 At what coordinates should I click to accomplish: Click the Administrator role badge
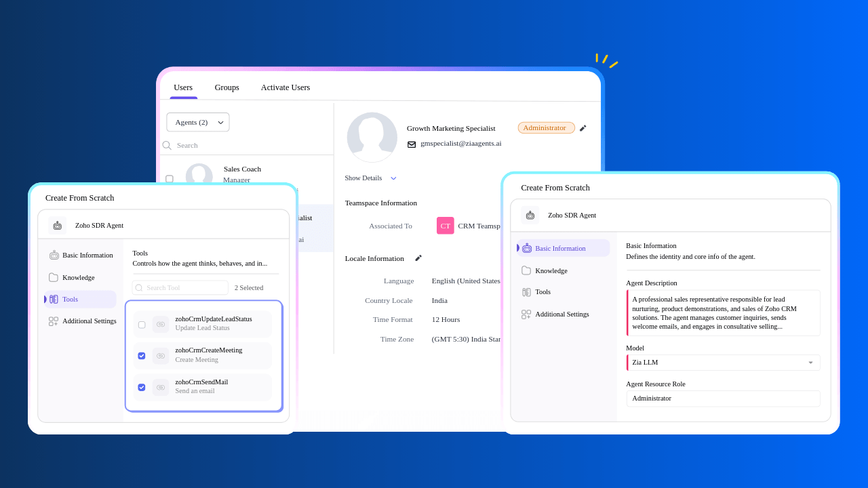click(x=546, y=127)
